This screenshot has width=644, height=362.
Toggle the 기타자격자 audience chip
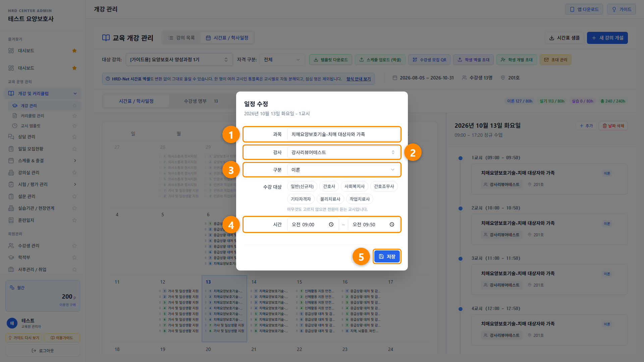tap(301, 199)
